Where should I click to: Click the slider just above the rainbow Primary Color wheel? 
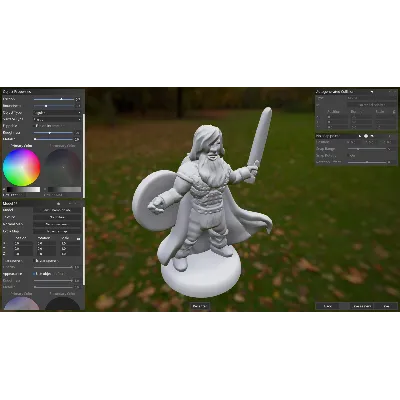pyautogui.click(x=54, y=139)
